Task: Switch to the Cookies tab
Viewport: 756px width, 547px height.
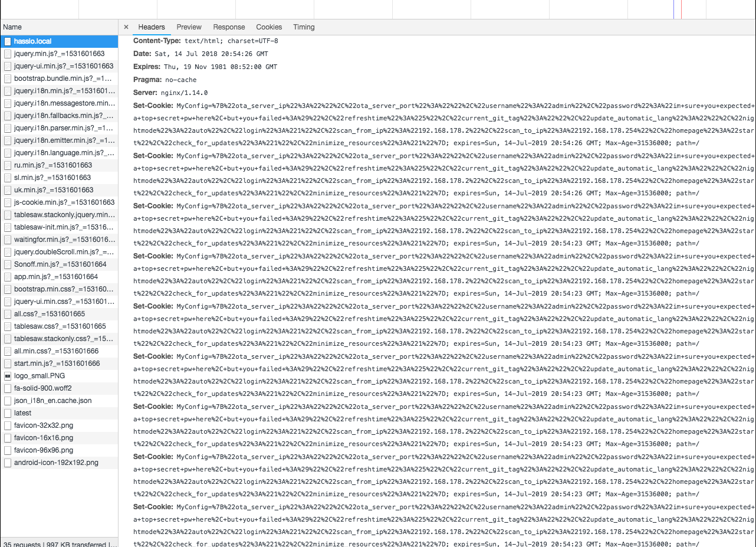Action: click(x=269, y=27)
